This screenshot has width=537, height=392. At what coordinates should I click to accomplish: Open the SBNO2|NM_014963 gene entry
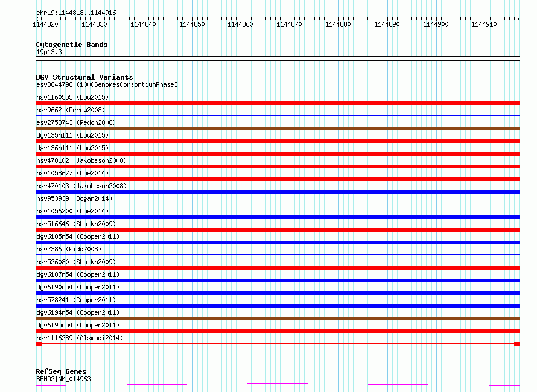coord(63,379)
